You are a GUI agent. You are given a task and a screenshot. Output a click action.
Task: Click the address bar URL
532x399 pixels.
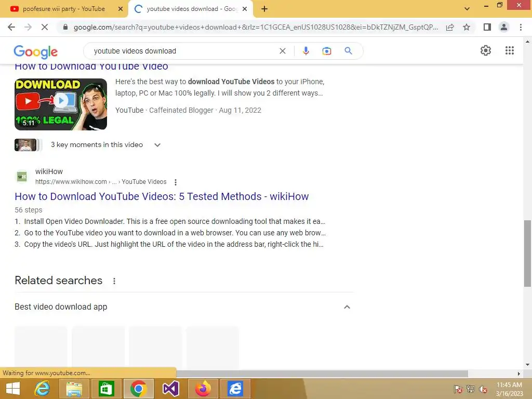click(x=256, y=27)
